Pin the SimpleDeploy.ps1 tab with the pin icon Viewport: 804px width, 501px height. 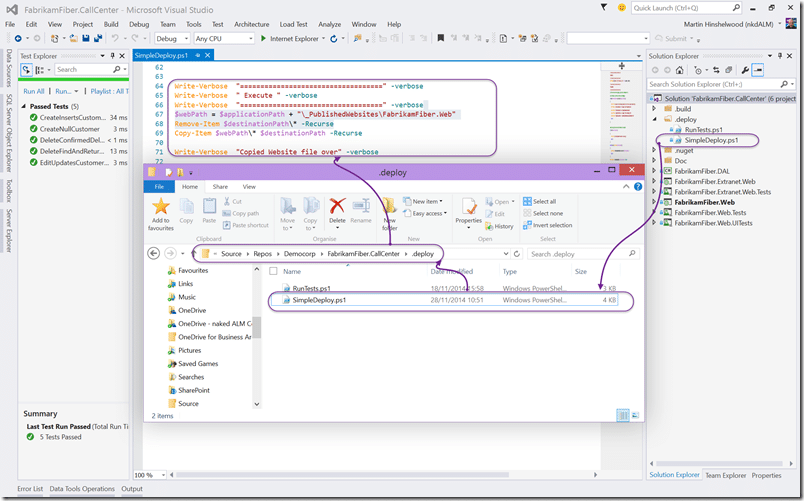[x=197, y=55]
